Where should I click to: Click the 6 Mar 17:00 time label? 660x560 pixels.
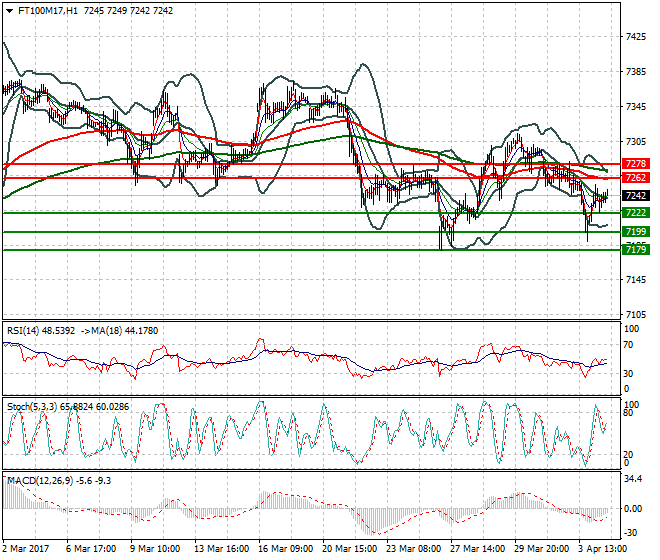[91, 549]
